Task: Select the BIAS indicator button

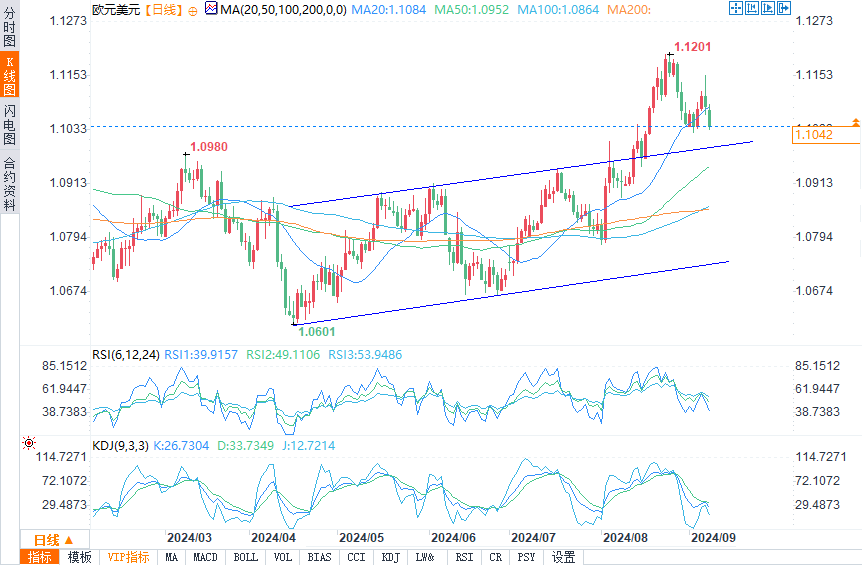Action: (319, 557)
